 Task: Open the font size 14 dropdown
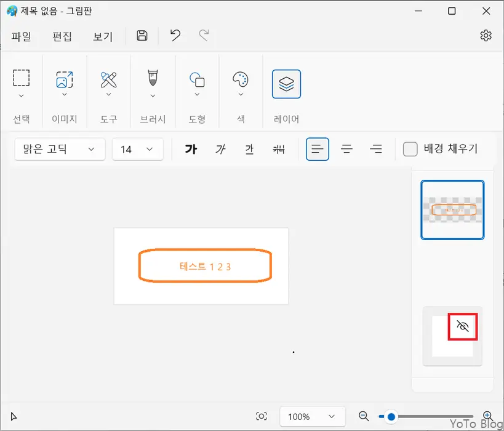click(137, 149)
